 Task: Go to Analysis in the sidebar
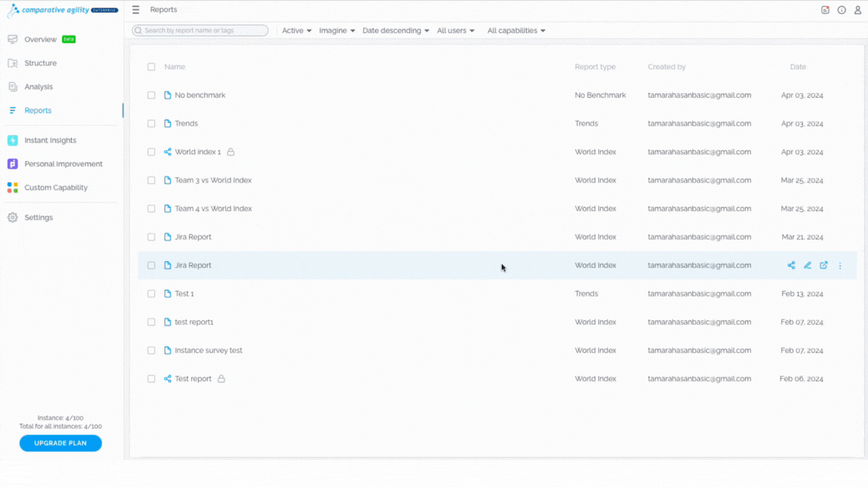tap(38, 87)
